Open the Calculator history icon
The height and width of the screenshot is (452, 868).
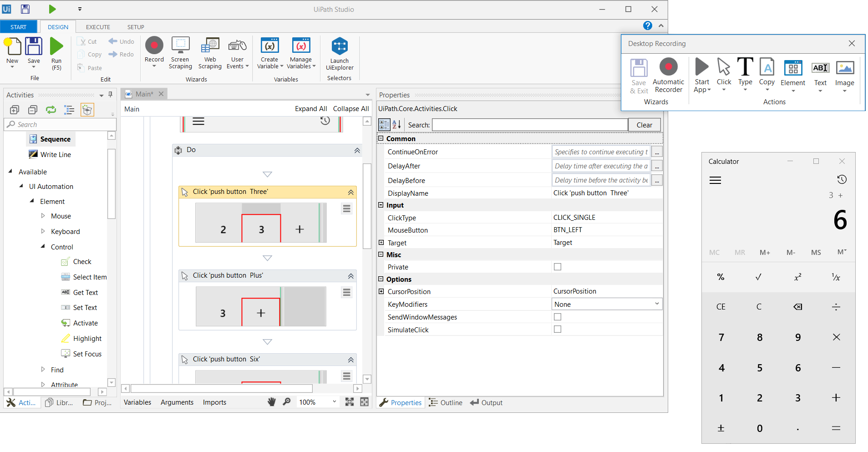(842, 179)
